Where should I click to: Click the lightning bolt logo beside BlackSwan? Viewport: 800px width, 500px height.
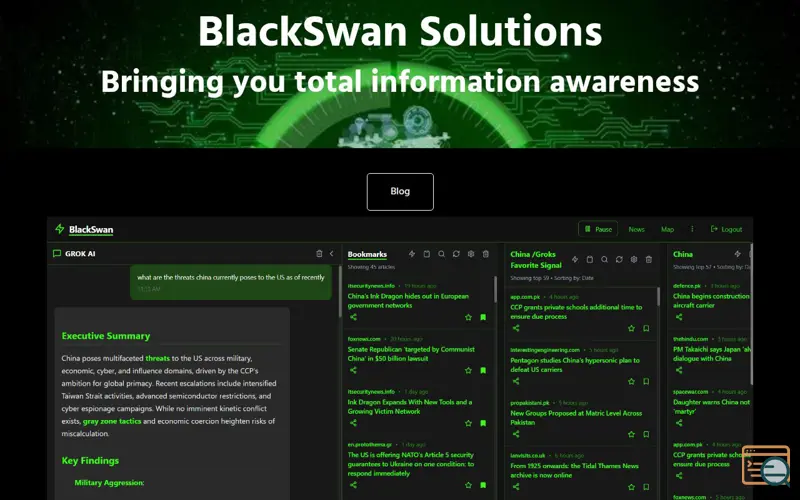(x=60, y=229)
